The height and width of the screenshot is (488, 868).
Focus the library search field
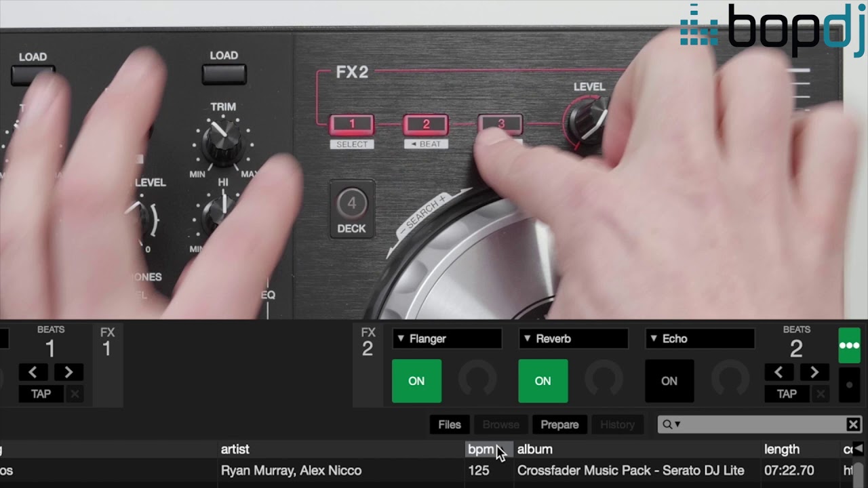(x=759, y=424)
